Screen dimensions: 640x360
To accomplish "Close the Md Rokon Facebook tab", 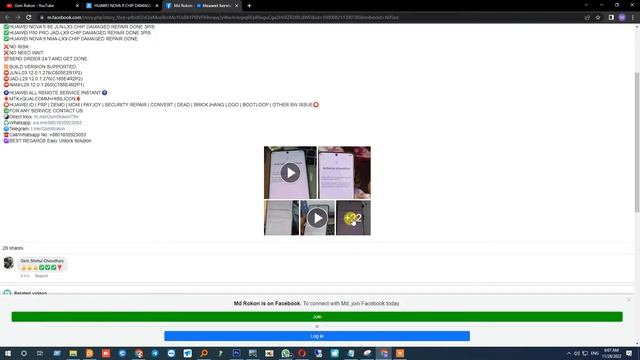I will 236,6.
